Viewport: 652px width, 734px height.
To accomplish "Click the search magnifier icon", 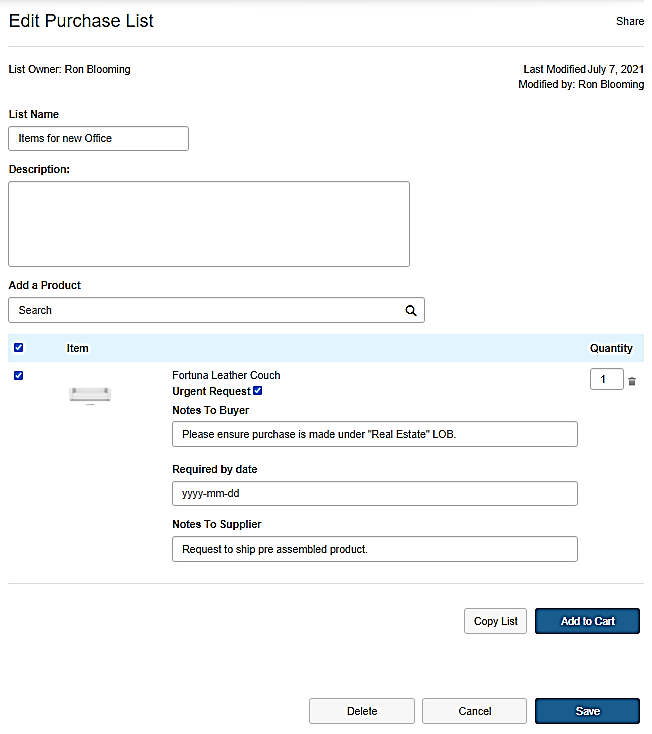I will tap(411, 311).
